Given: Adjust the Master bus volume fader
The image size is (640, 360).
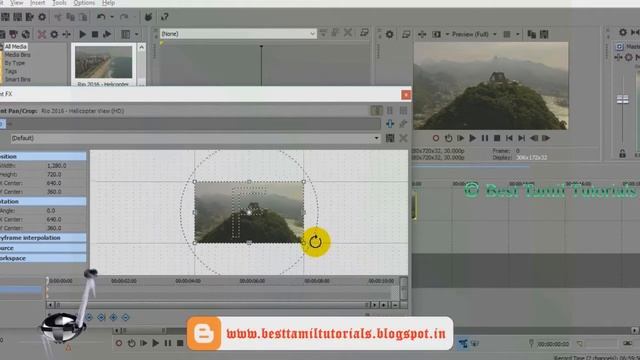Looking at the screenshot, I should (622, 99).
